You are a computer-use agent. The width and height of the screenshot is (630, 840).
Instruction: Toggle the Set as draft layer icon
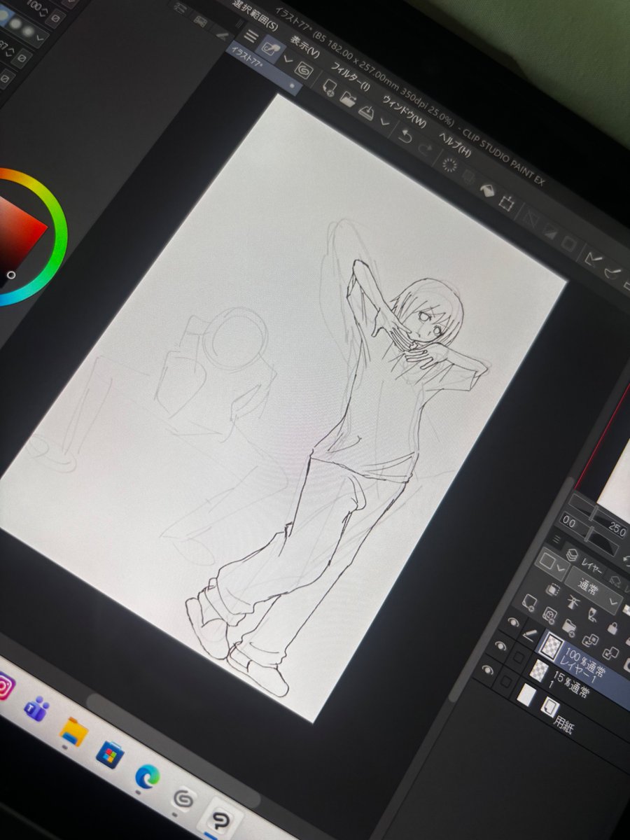pos(593,615)
